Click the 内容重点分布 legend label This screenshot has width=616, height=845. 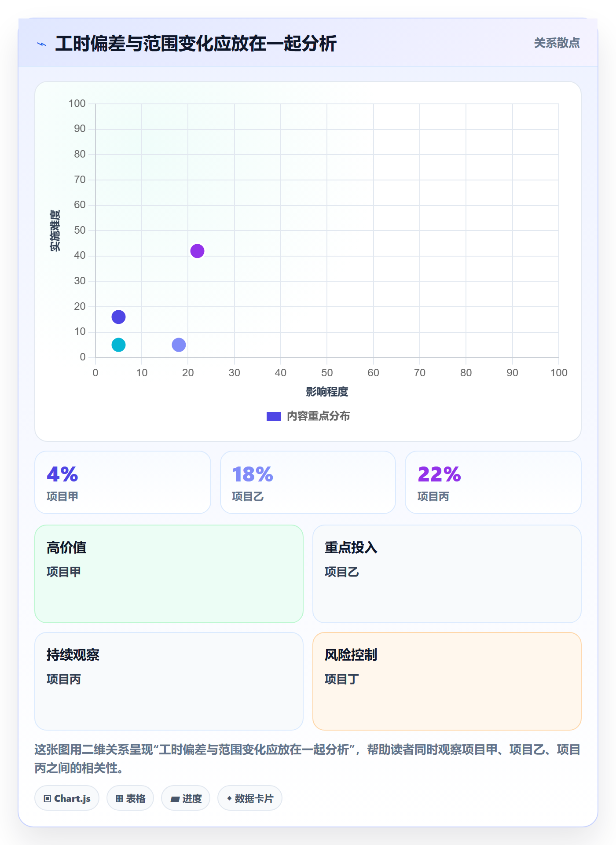[x=318, y=416]
